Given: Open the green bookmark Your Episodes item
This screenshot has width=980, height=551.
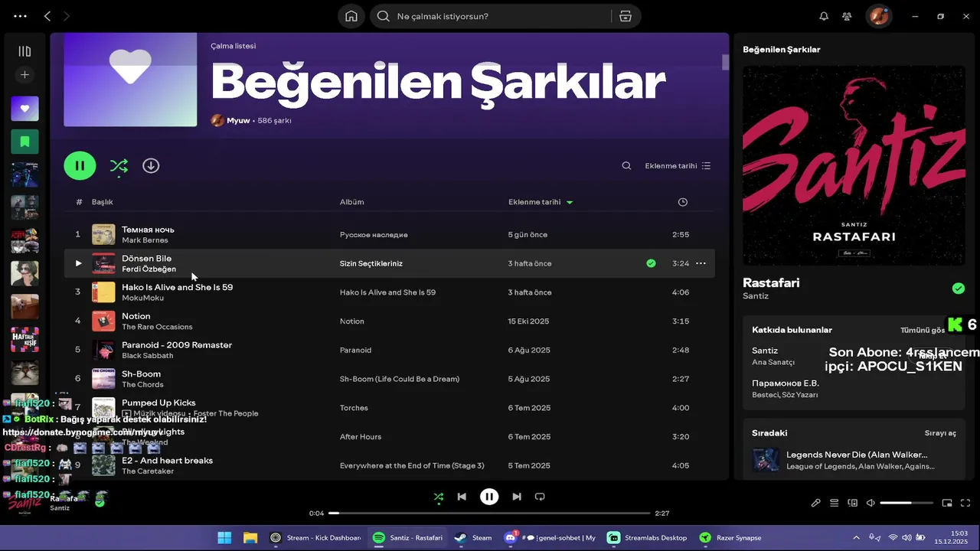Looking at the screenshot, I should 24,141.
